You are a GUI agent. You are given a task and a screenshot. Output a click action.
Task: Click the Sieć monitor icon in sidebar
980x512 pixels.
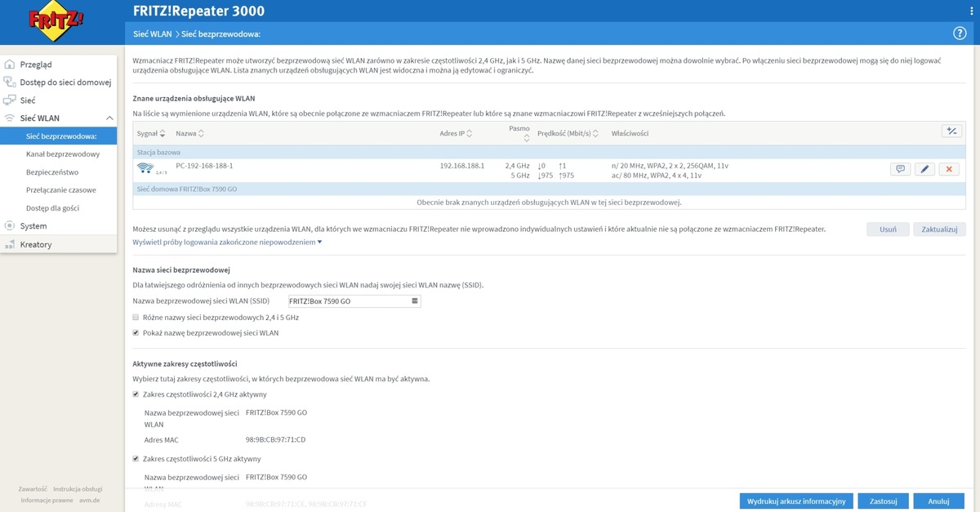click(10, 100)
